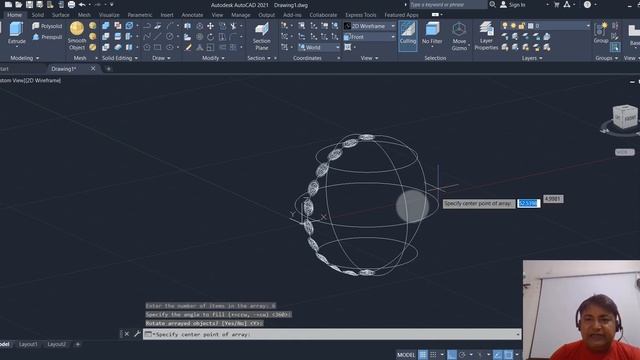Select the No Filter selection option
Viewport: 640px width, 360px height.
[432, 33]
